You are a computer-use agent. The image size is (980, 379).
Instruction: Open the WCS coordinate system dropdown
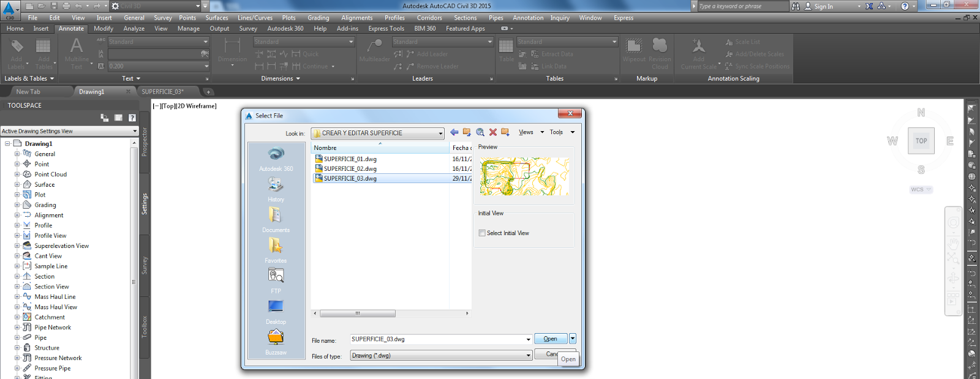coord(921,190)
